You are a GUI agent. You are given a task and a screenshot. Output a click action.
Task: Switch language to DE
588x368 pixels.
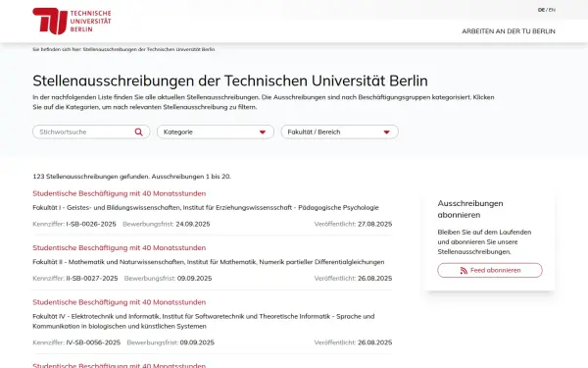(541, 10)
